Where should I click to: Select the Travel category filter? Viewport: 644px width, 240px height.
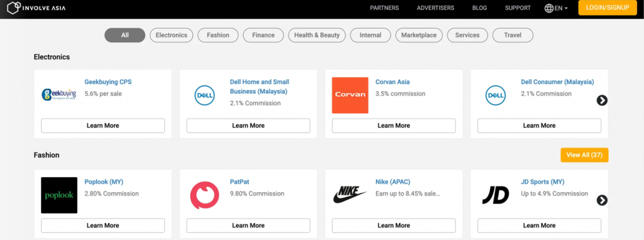[x=513, y=35]
